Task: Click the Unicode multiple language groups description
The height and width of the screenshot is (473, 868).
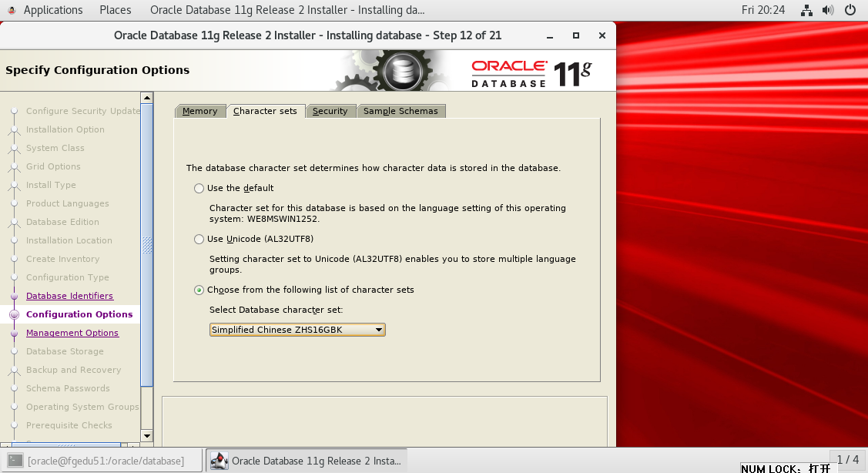Action: point(393,264)
